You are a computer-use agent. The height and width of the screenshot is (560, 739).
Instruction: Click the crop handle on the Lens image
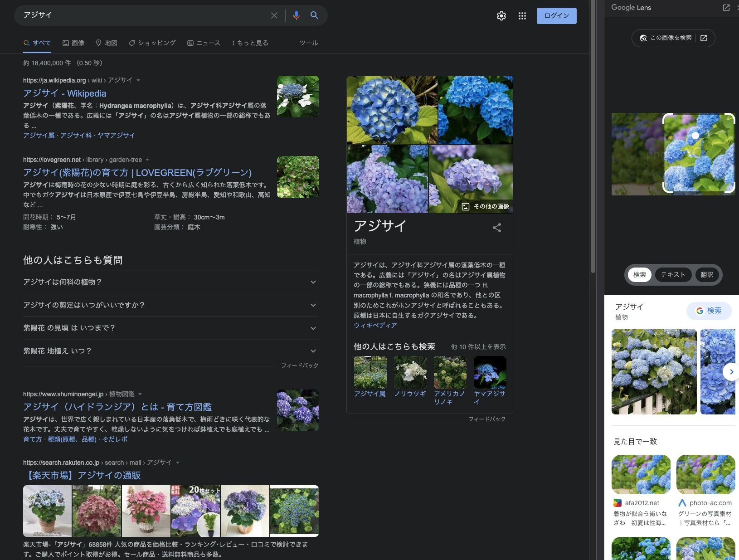point(695,136)
